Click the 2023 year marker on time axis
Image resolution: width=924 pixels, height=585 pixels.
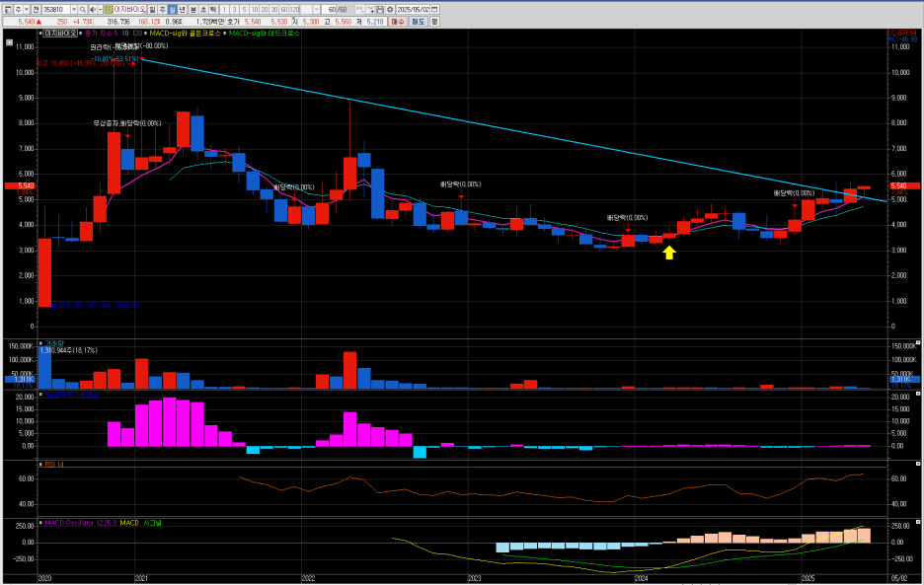[x=475, y=578]
